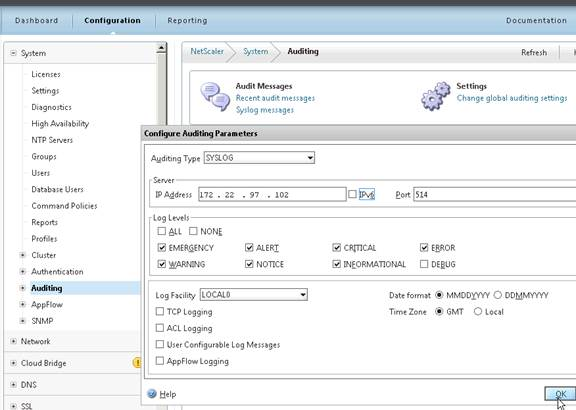Open Recent audit messages link
This screenshot has width=576, height=410.
[275, 98]
